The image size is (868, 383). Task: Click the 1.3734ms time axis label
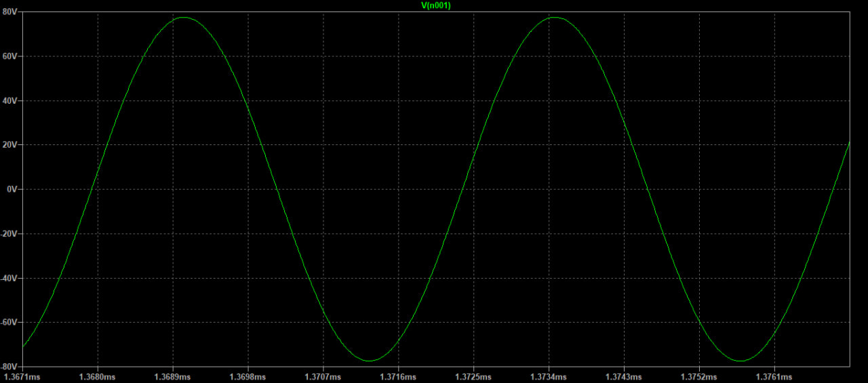click(549, 376)
